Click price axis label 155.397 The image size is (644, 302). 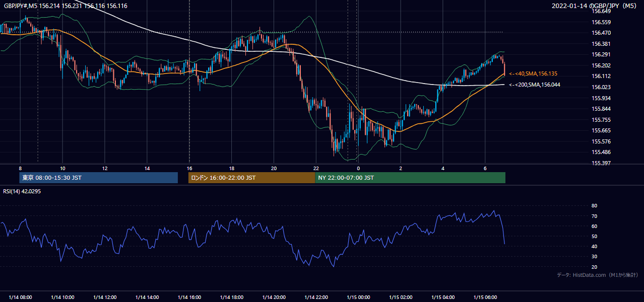pyautogui.click(x=601, y=163)
